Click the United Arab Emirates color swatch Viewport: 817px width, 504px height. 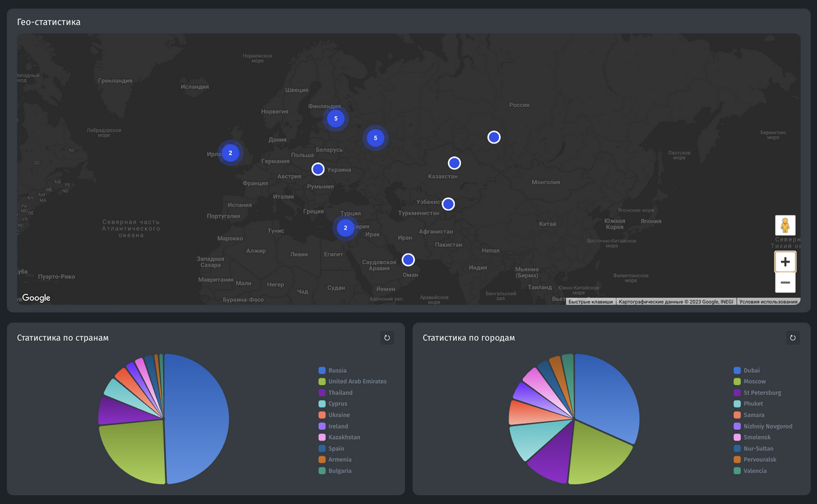click(x=322, y=382)
